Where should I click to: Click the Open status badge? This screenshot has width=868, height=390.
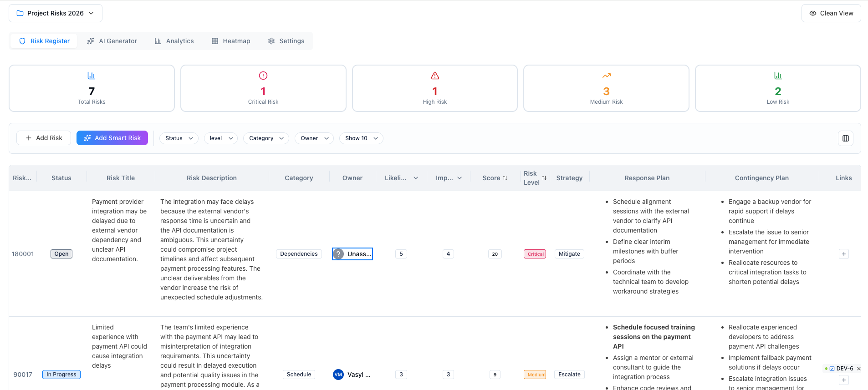click(61, 254)
